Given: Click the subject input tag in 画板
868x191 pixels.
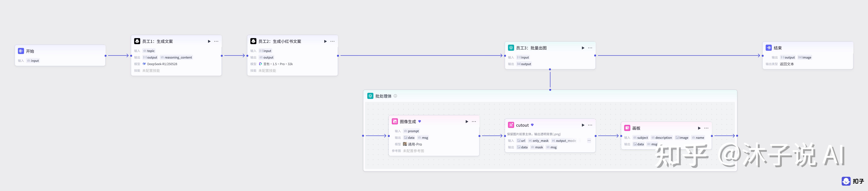Looking at the screenshot, I should pyautogui.click(x=641, y=138).
